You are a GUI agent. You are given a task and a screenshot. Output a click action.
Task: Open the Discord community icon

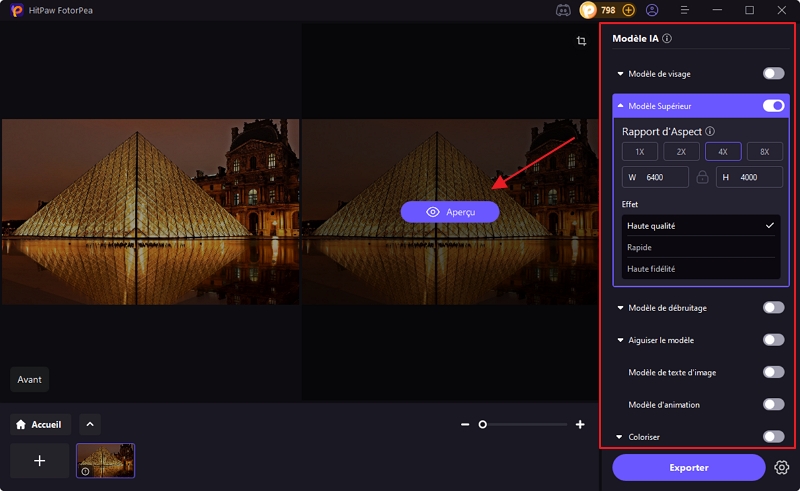tap(563, 10)
